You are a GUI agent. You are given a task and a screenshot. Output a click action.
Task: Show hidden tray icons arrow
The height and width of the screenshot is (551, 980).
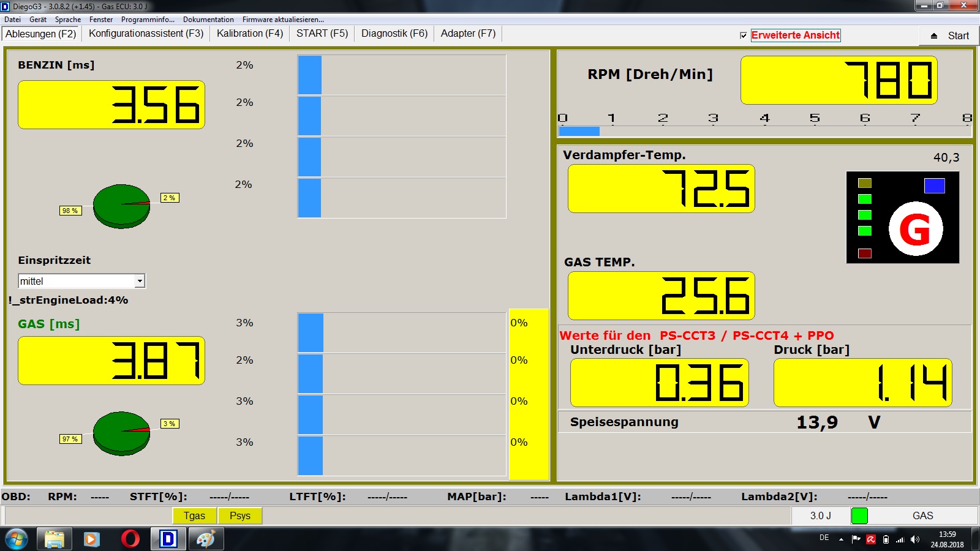[x=841, y=539]
